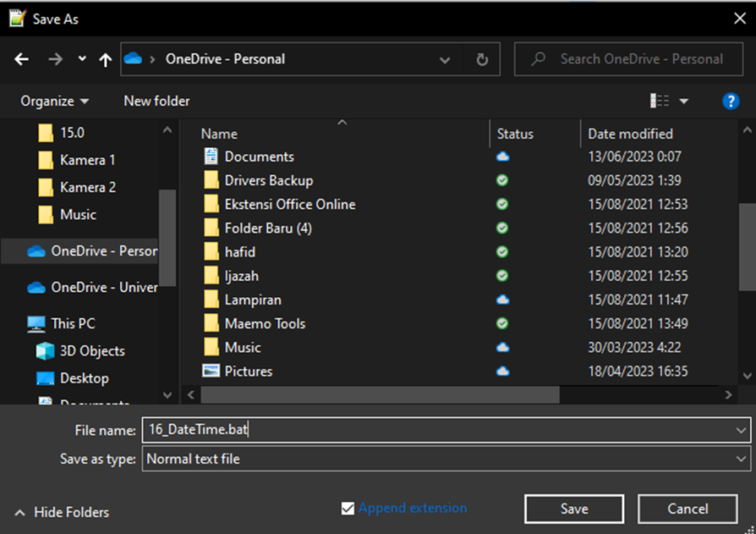Screen dimensions: 756x534
Task: Refresh the OneDrive - Personal location
Action: (x=482, y=59)
